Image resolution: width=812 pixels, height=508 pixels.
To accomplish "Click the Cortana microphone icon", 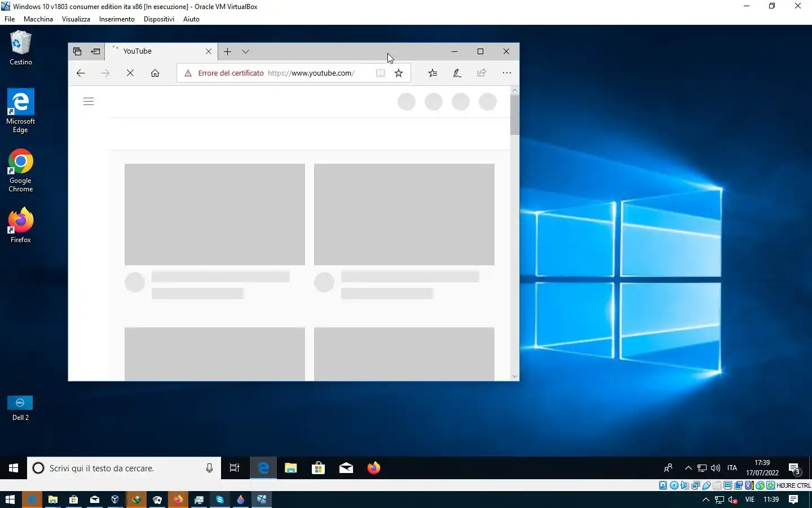I will (x=209, y=468).
